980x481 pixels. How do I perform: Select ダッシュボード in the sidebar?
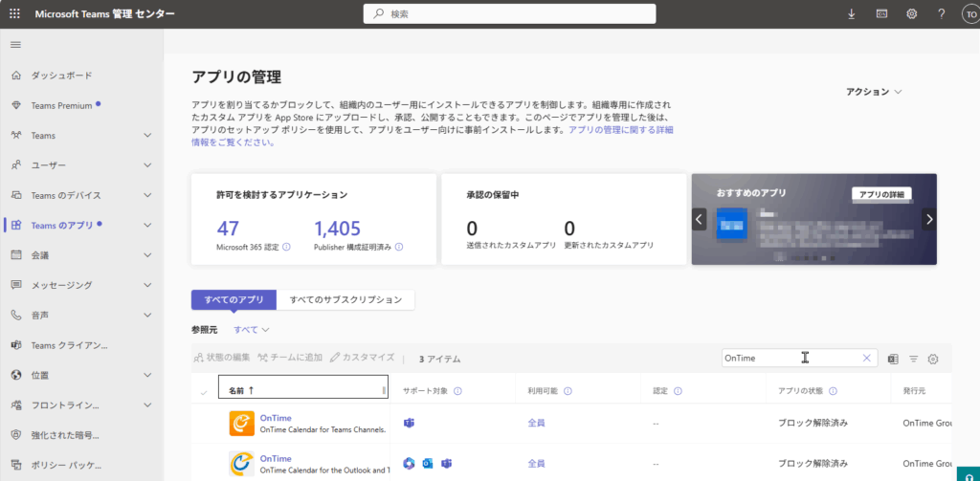62,76
